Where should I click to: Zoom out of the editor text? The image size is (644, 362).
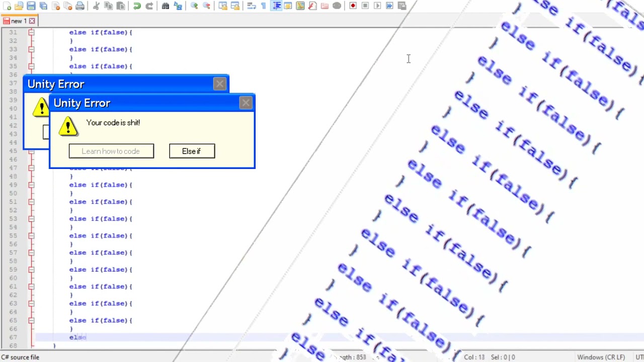[x=206, y=6]
